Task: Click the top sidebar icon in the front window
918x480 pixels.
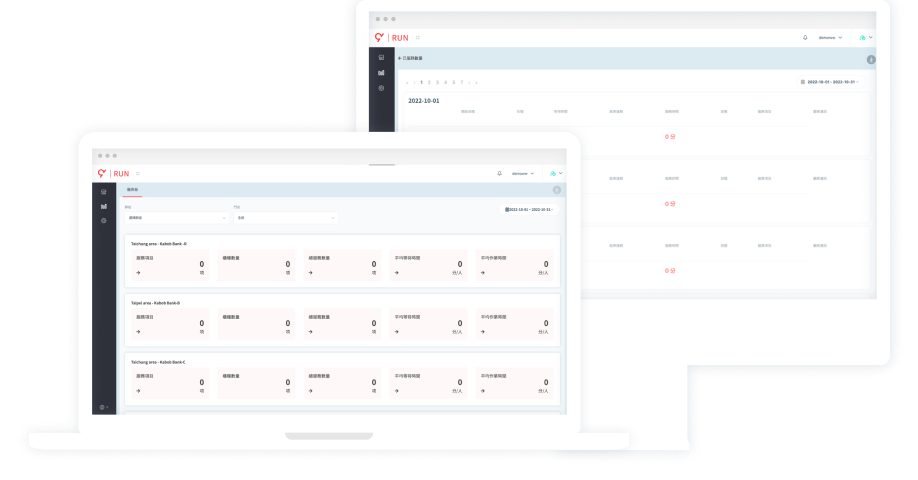Action: tap(104, 192)
